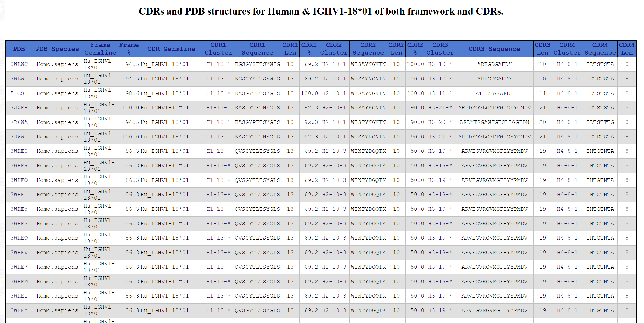Click H2-10-3 cluster in 3WHEM row
This screenshot has height=324, width=644.
tap(334, 282)
